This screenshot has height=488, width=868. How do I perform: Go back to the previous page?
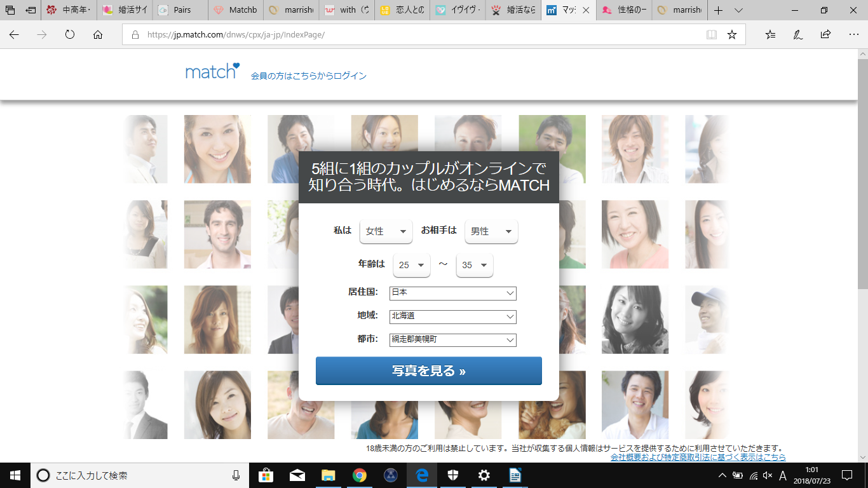click(14, 35)
